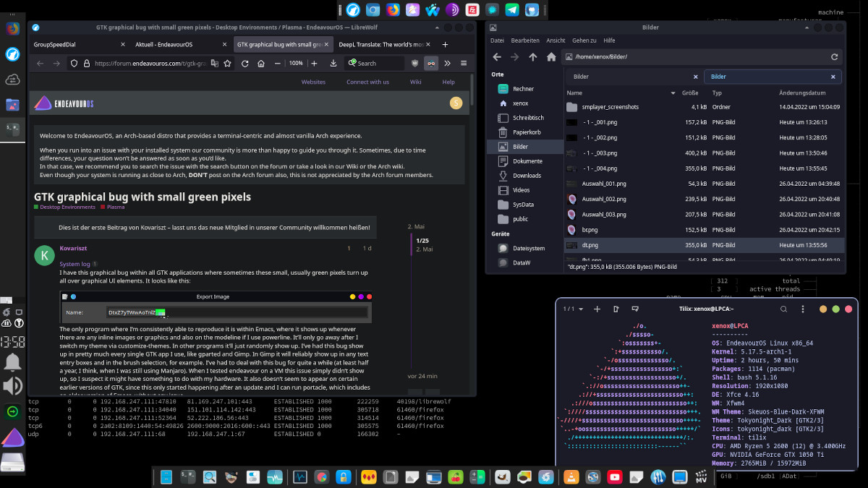Launch Telegram from the top dock

pyautogui.click(x=512, y=10)
